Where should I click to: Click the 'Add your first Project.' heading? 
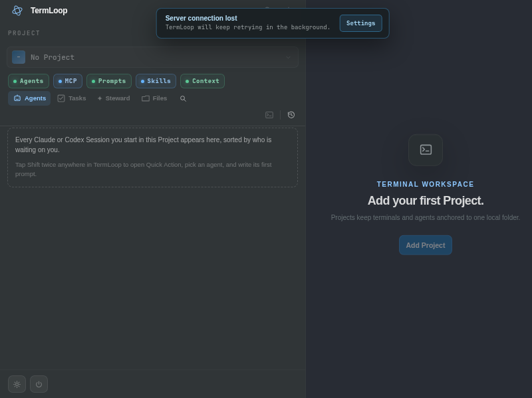(426, 201)
